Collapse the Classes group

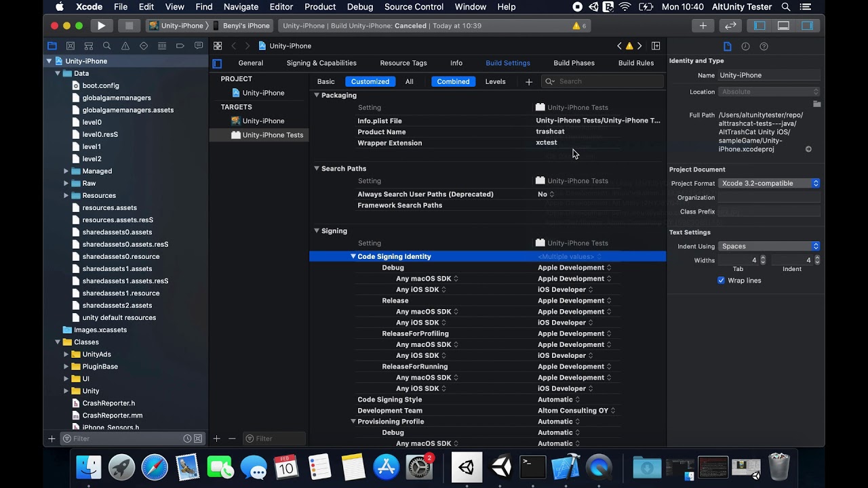(x=58, y=342)
